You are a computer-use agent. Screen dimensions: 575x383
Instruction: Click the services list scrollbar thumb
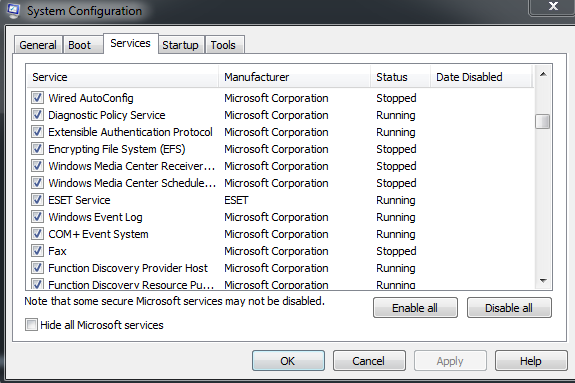[x=543, y=121]
